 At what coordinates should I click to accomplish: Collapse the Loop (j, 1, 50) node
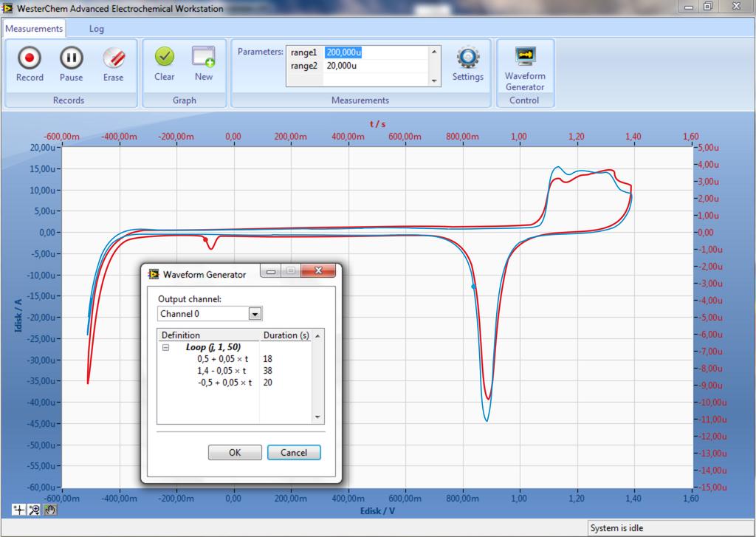166,347
